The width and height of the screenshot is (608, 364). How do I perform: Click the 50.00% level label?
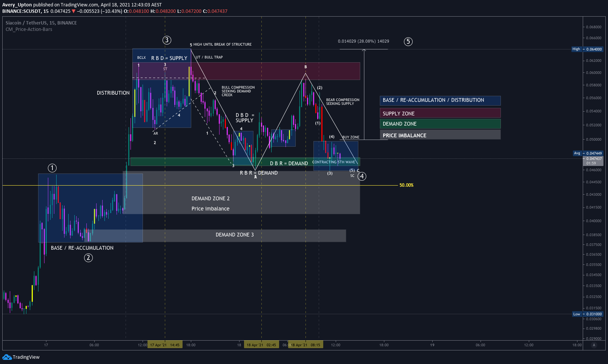point(407,185)
